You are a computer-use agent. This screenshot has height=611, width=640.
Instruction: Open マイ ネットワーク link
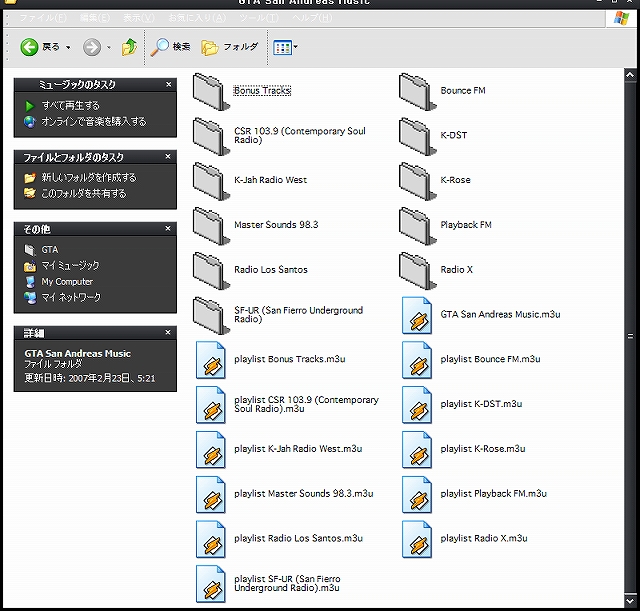tap(71, 298)
